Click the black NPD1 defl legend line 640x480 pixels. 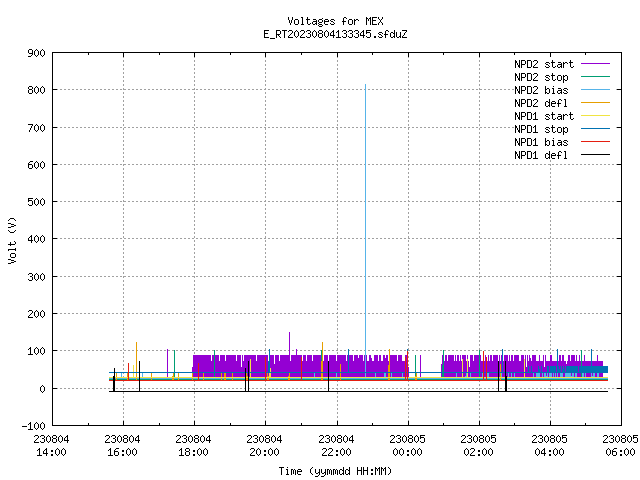pos(596,155)
